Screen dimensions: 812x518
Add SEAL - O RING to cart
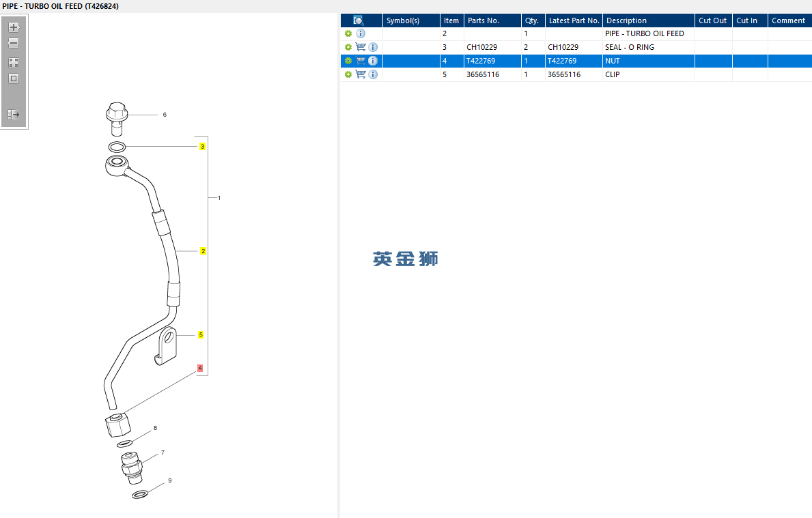tap(361, 47)
